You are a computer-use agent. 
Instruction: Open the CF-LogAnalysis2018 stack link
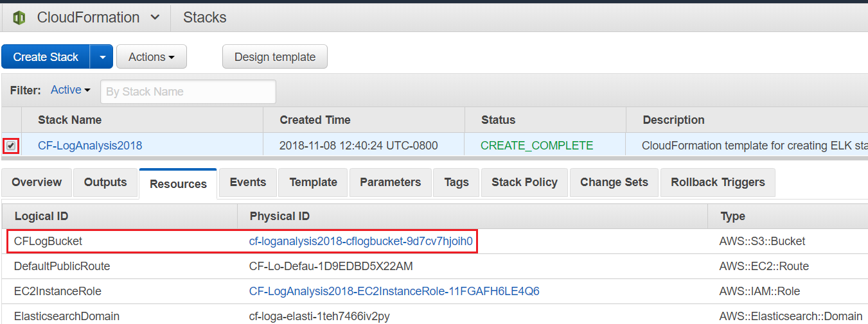[x=90, y=146]
